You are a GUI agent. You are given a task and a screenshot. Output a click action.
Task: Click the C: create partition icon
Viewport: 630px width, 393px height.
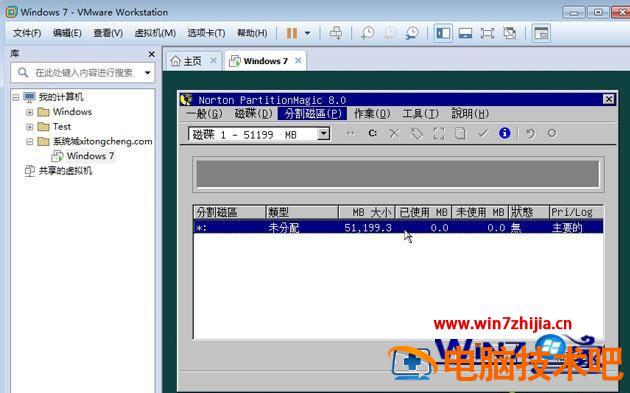pyautogui.click(x=372, y=133)
